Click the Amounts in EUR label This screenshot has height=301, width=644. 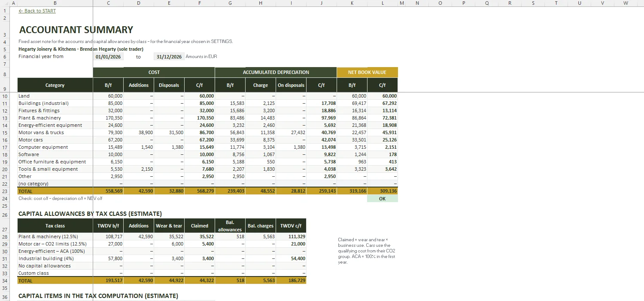(x=201, y=57)
